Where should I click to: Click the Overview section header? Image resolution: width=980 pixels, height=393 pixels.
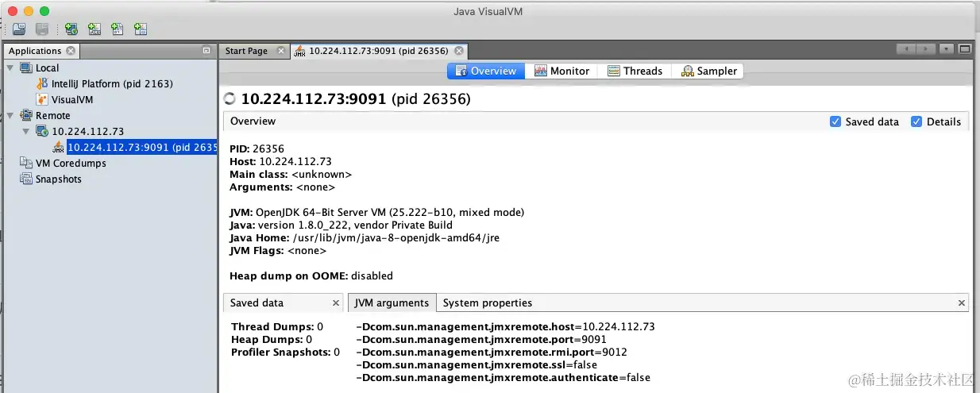pyautogui.click(x=253, y=121)
